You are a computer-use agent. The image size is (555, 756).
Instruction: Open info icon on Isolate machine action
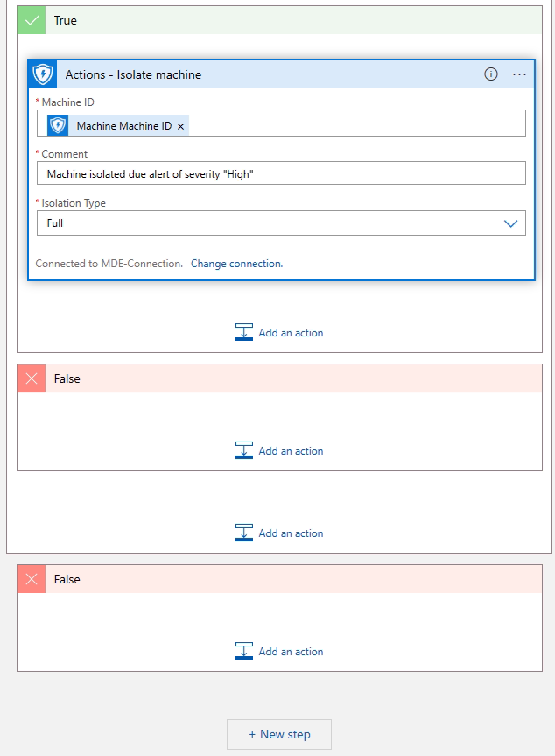(491, 74)
